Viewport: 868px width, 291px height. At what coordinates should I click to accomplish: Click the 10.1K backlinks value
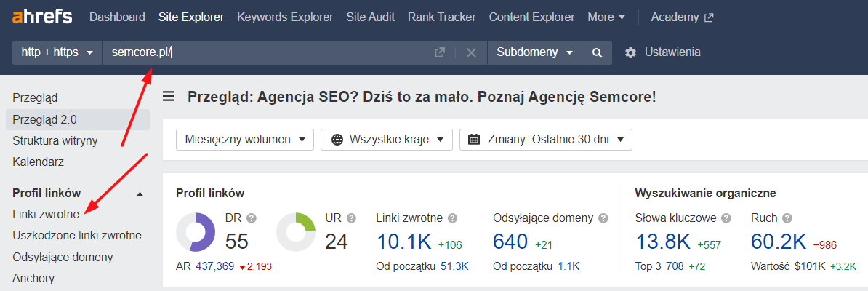click(x=403, y=242)
